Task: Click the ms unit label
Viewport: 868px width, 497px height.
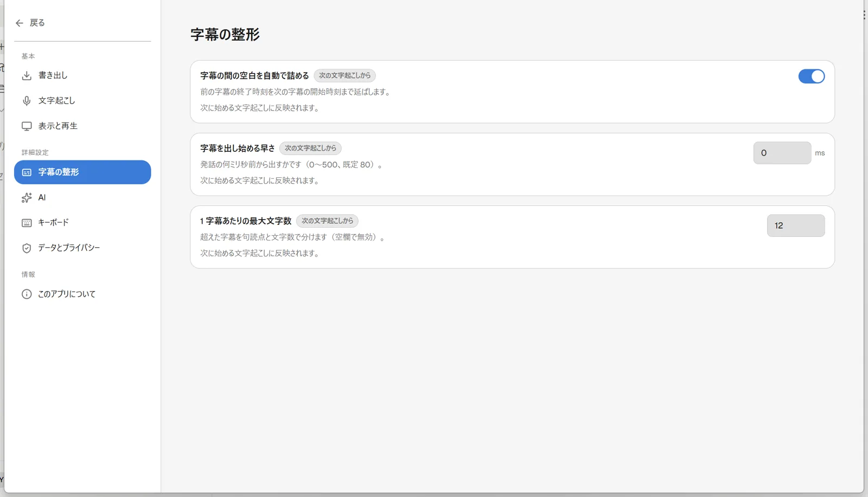Action: coord(820,153)
